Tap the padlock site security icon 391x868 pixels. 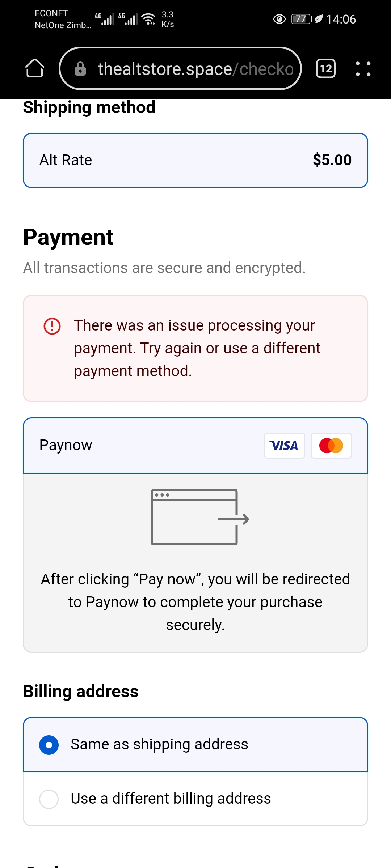point(80,69)
